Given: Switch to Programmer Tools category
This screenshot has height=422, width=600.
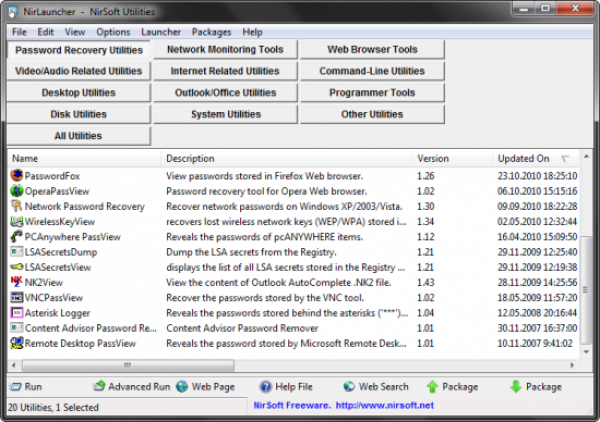Looking at the screenshot, I should (x=372, y=93).
